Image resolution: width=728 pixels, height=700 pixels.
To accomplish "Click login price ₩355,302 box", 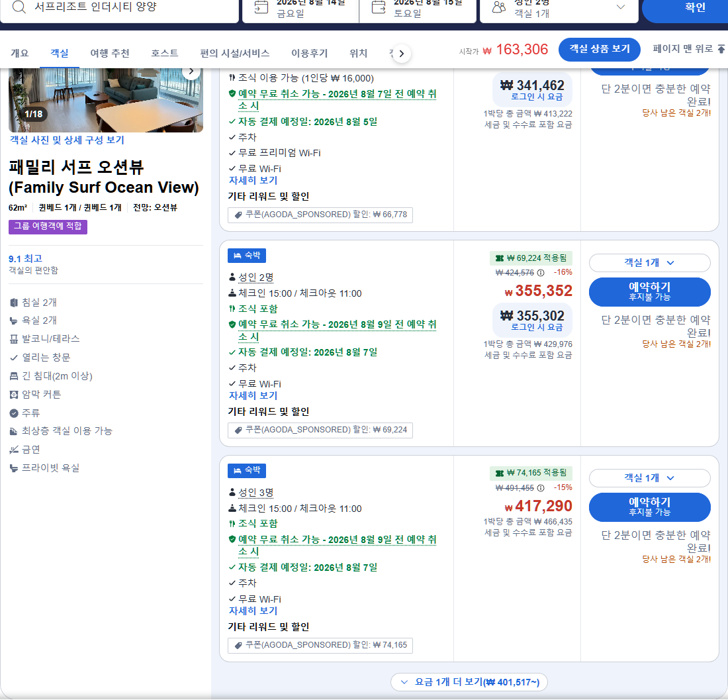I will click(532, 320).
